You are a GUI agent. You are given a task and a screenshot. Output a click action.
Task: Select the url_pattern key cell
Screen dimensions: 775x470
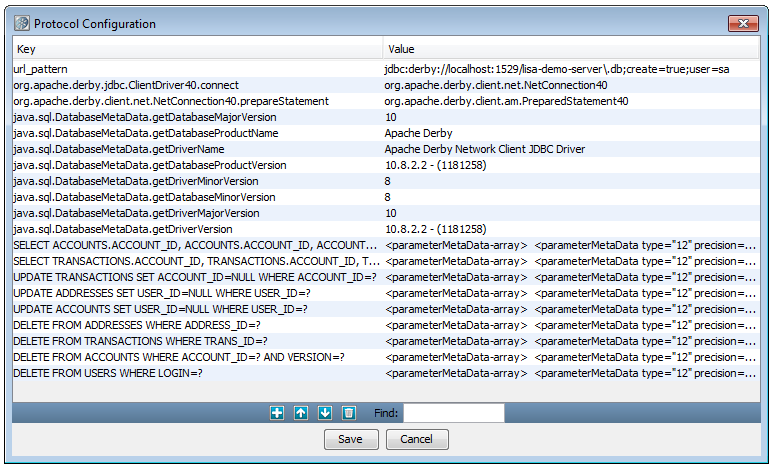[x=198, y=69]
